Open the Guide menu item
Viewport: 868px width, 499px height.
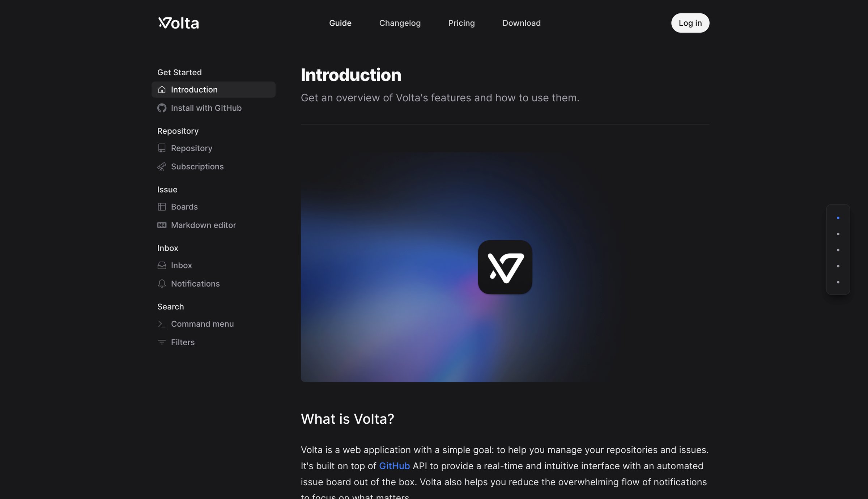(x=340, y=23)
